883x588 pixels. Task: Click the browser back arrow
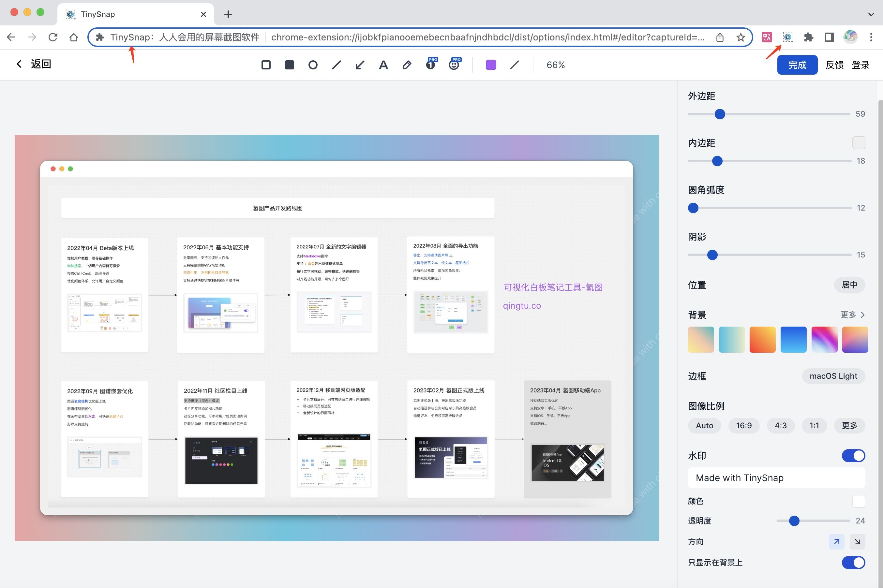tap(11, 37)
